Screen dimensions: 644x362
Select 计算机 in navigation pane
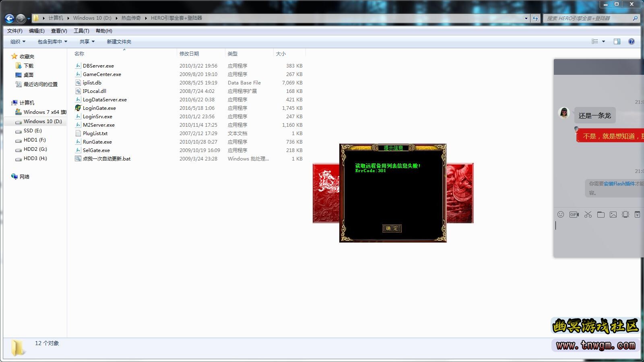point(27,103)
